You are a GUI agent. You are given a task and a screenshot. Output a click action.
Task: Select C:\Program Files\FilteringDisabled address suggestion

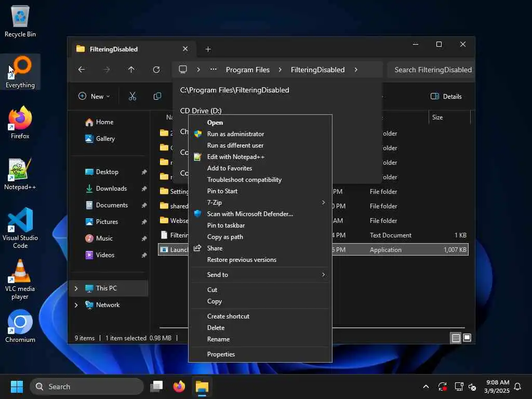[x=277, y=90]
